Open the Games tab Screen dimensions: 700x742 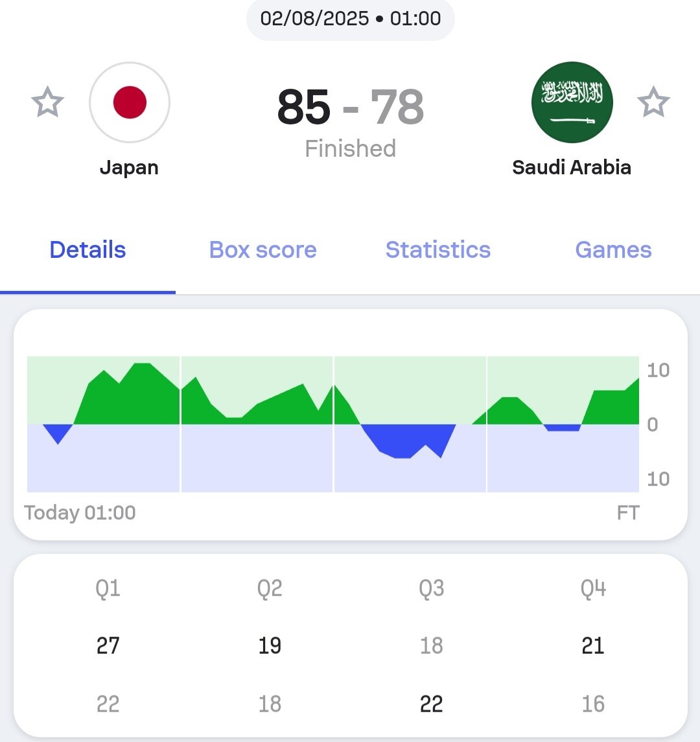tap(613, 250)
